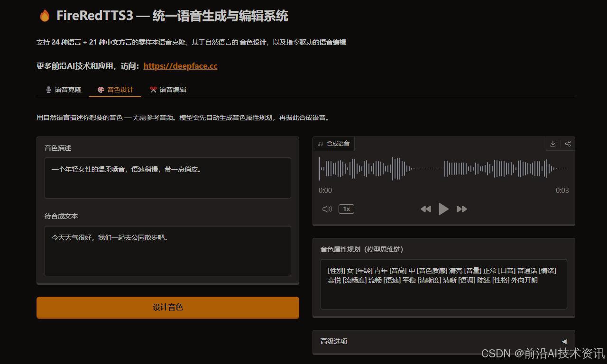
Task: Fast-forward the audio playback
Action: click(461, 209)
